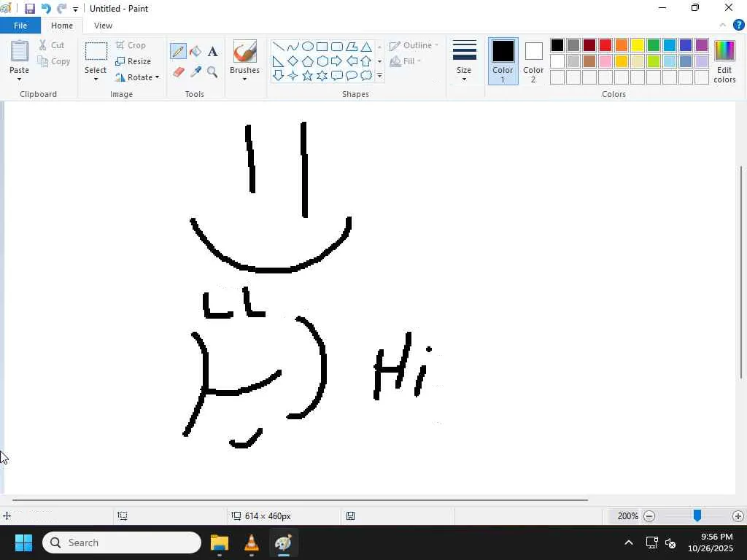Expand the shapes gallery More arrow

[x=379, y=75]
